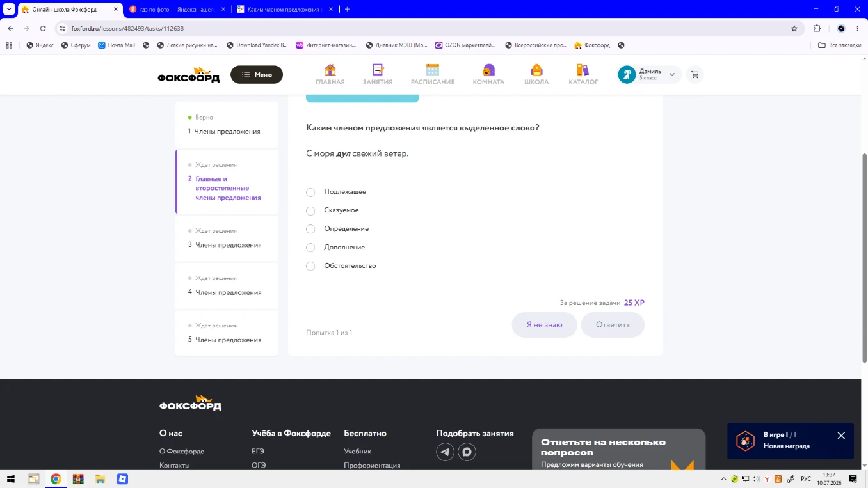Viewport: 868px width, 488px height.
Task: Open the Telegram icon in footer
Action: click(446, 452)
